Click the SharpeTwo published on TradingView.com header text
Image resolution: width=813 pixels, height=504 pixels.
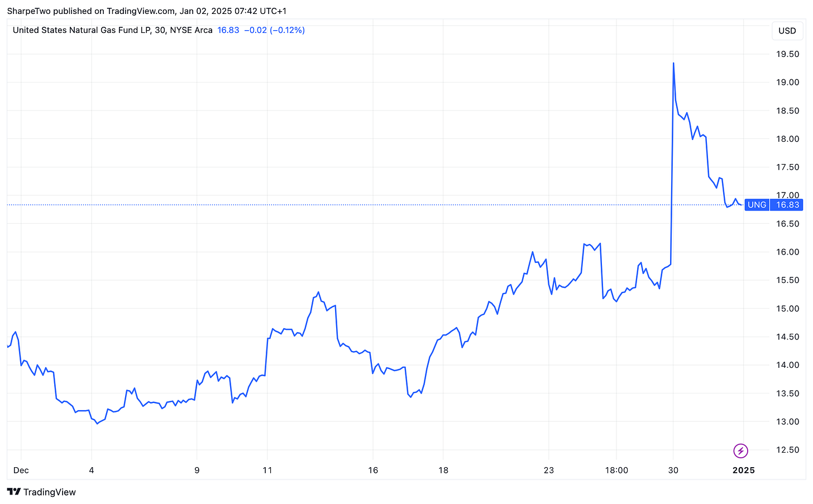pyautogui.click(x=147, y=11)
